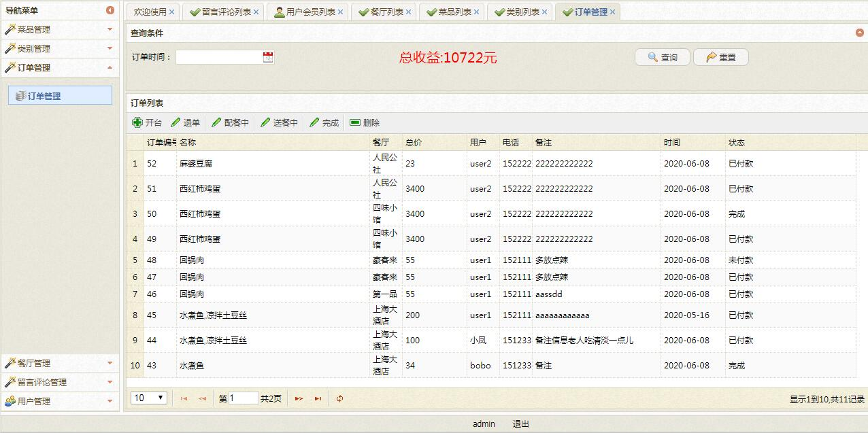Open the order time date picker calendar
The width and height of the screenshot is (868, 433).
click(267, 56)
